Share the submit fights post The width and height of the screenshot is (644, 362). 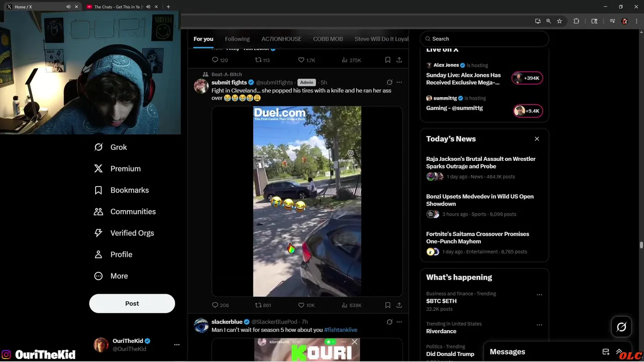[x=399, y=305]
